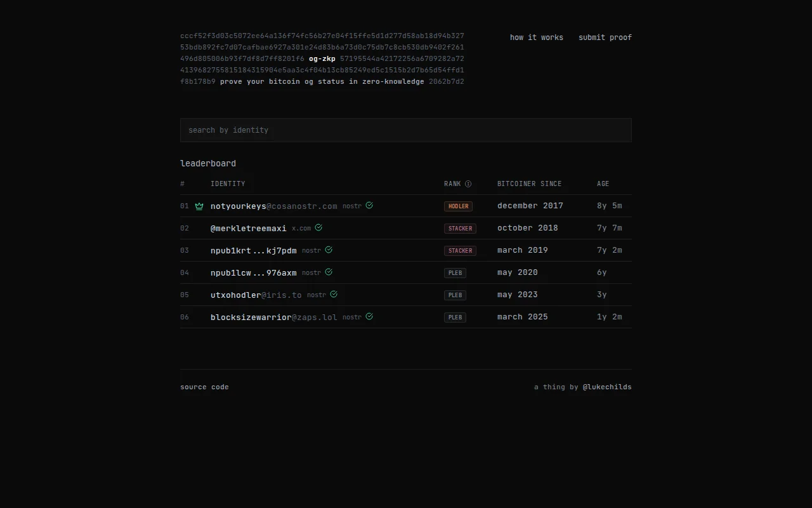The height and width of the screenshot is (508, 812).
Task: Click the prove your bitcoin og status tagline
Action: pyautogui.click(x=322, y=81)
